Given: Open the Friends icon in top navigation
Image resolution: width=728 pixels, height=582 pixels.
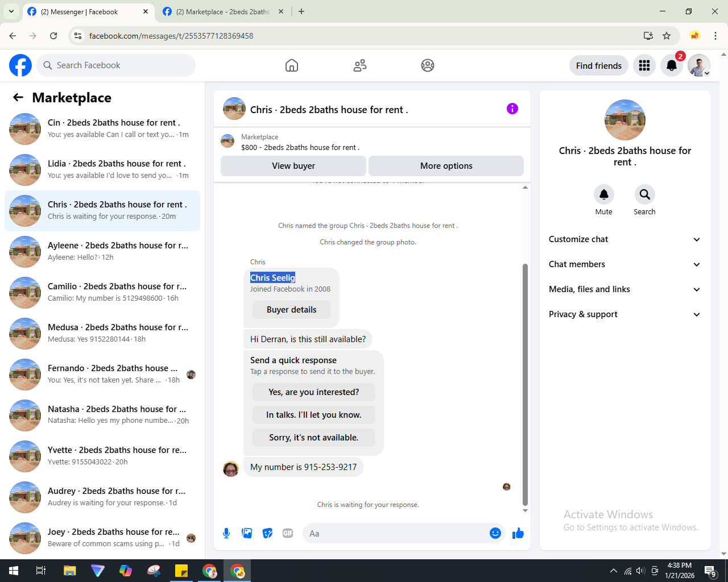Looking at the screenshot, I should 360,65.
